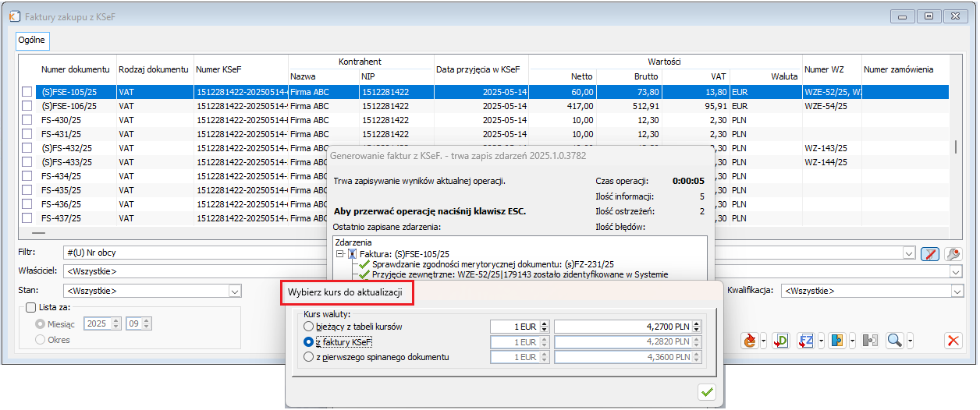This screenshot has width=980, height=410.
Task: Select 'z pierwszego spinanego dokumentu' radio option
Action: coord(310,357)
